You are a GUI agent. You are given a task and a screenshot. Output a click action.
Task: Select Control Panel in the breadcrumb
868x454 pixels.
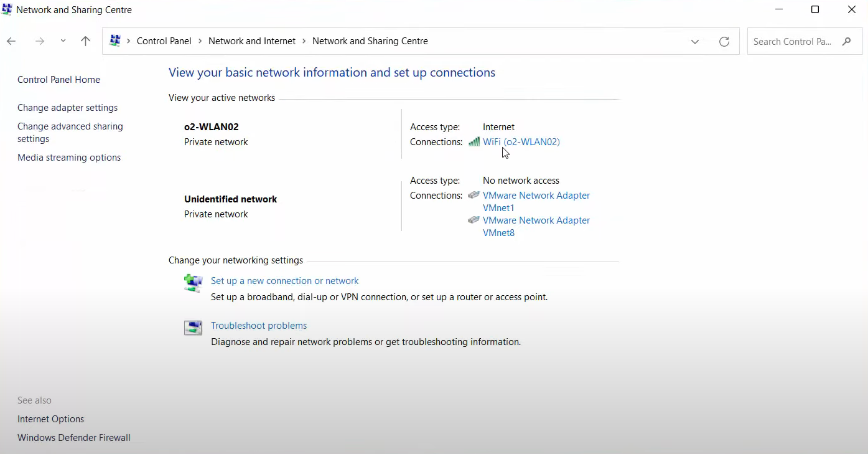click(x=164, y=41)
